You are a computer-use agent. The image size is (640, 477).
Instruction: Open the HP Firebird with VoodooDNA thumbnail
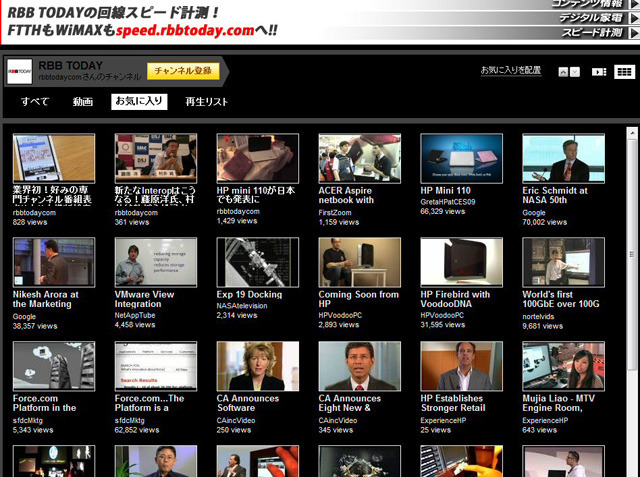coord(462,262)
